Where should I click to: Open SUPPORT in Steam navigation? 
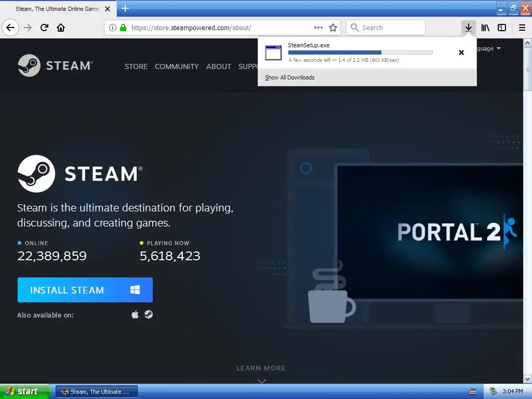point(248,66)
